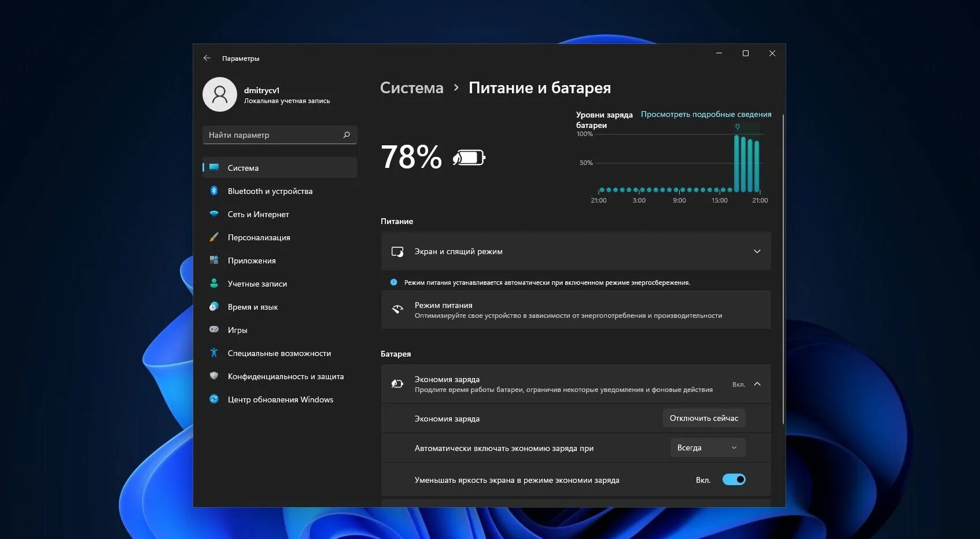Image resolution: width=980 pixels, height=539 pixels.
Task: Open Игры settings
Action: (x=280, y=329)
